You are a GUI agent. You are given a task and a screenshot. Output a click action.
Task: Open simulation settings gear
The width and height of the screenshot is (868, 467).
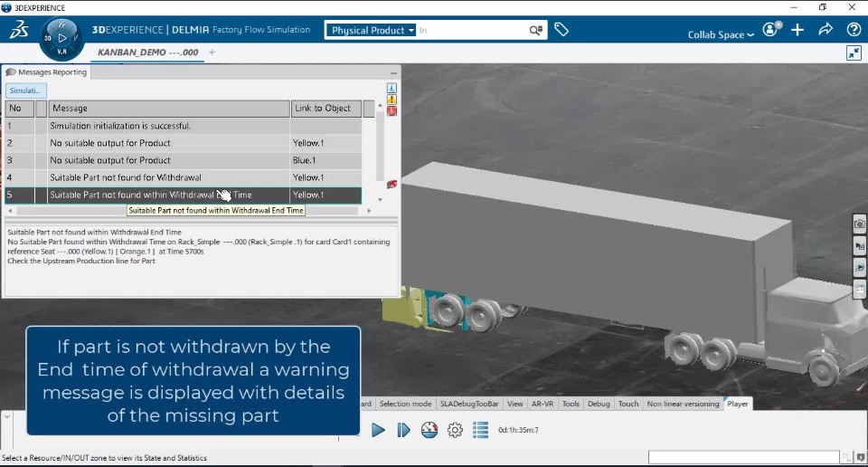[455, 430]
